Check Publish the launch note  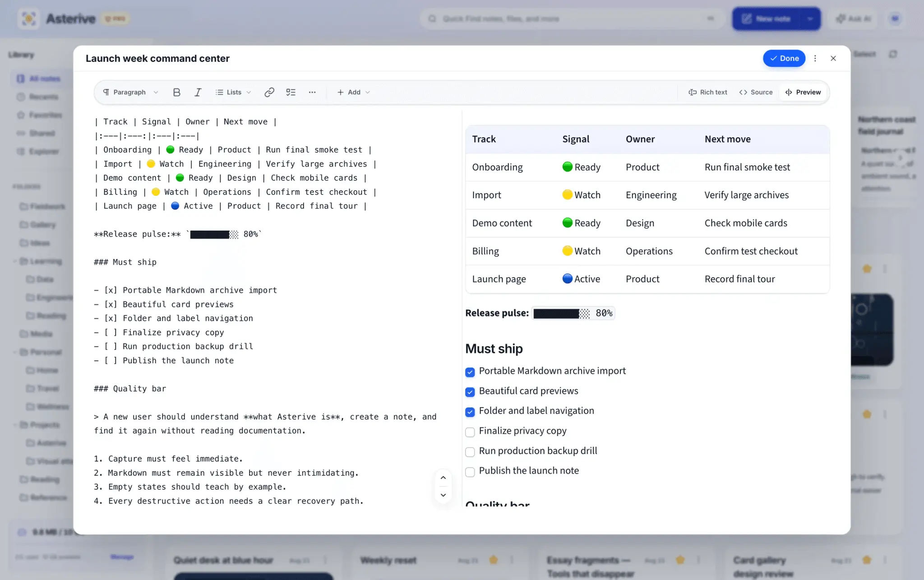[x=470, y=472]
